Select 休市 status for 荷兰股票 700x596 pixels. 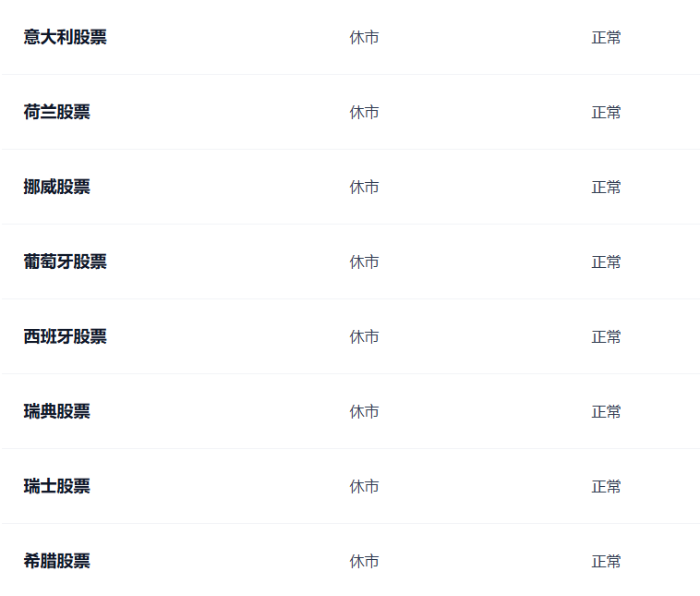point(364,113)
